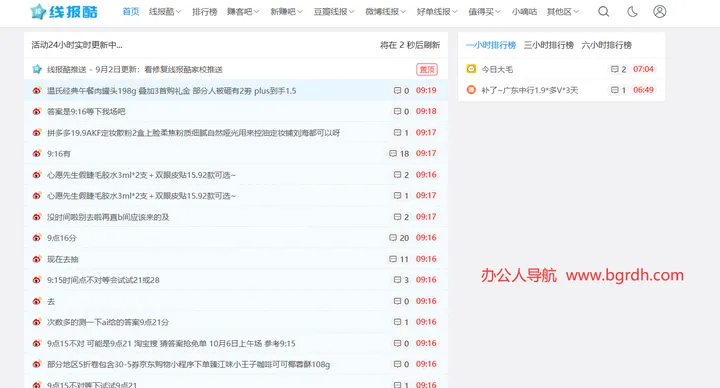
Task: Open post 9点15不对 可能是9点21 淘宝搜
Action: [171, 343]
